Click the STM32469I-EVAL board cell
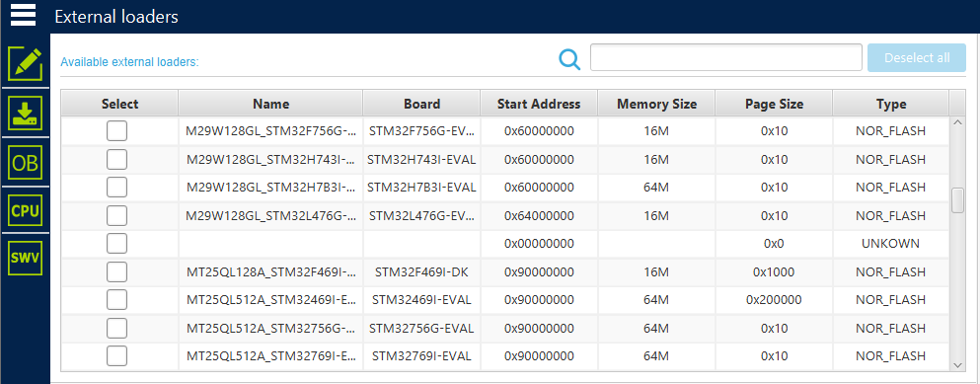 pyautogui.click(x=421, y=300)
